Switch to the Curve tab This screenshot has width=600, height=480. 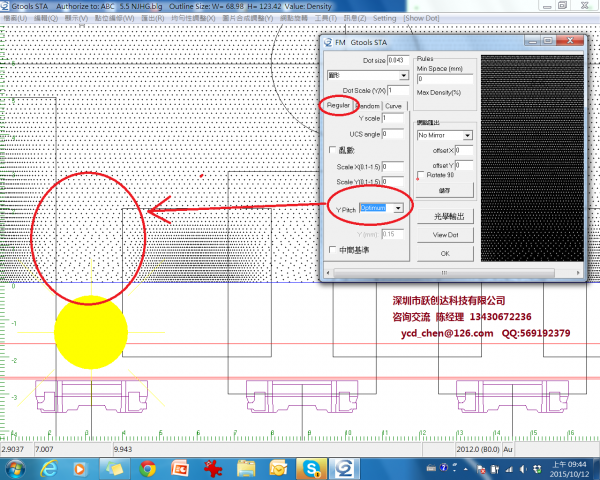394,105
